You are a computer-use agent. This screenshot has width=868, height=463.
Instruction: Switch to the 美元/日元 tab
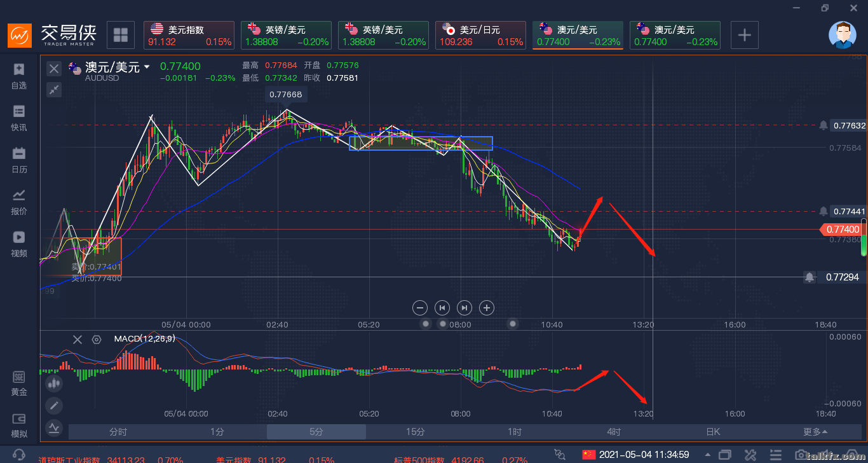point(480,35)
